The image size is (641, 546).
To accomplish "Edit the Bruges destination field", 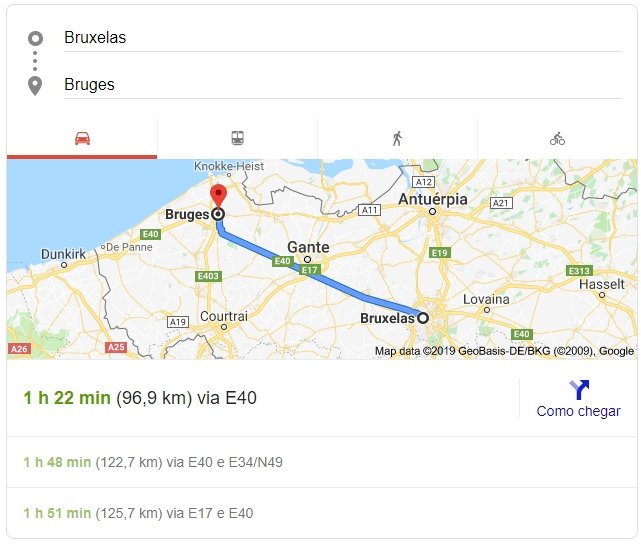I will pyautogui.click(x=340, y=85).
